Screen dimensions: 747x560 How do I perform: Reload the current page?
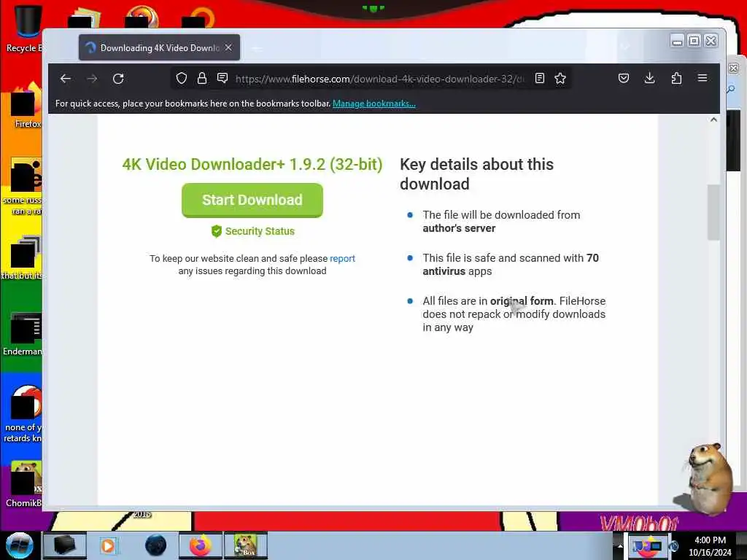click(118, 79)
